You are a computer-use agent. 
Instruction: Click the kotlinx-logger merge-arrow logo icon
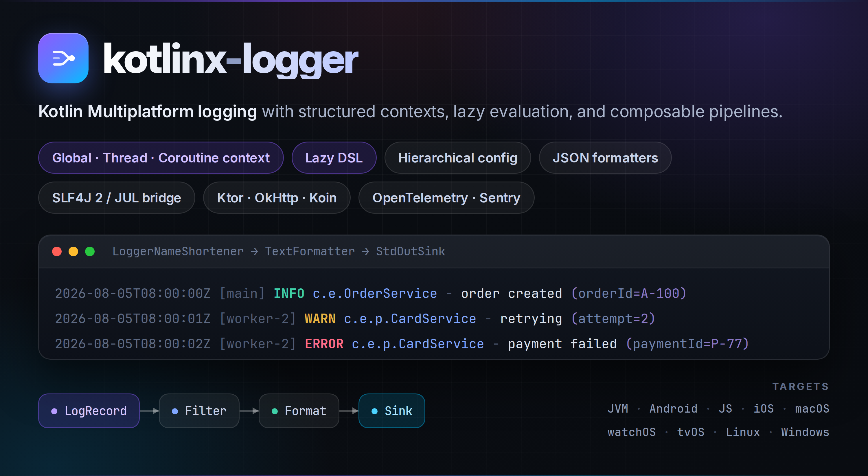click(63, 58)
